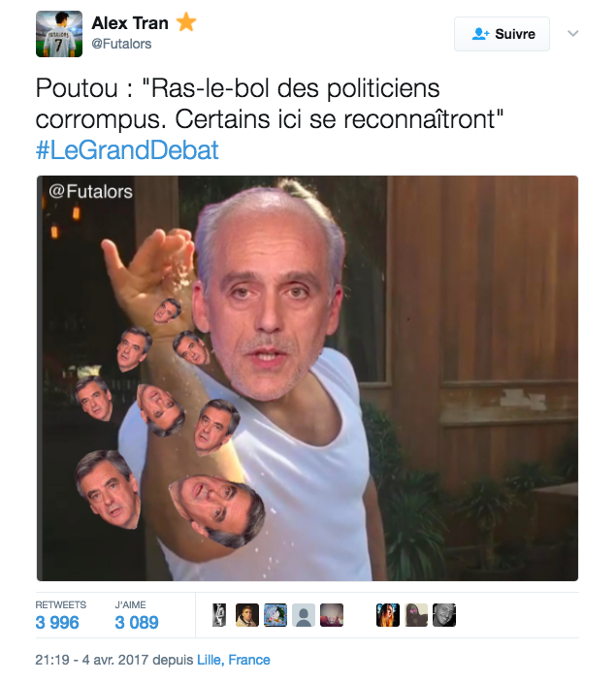Open the first liker avatar with black-and-white figure
This screenshot has width=616, height=683.
coord(219,615)
